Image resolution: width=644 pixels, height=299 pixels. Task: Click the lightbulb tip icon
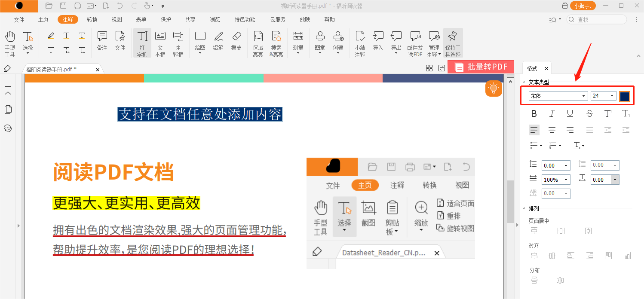[494, 88]
